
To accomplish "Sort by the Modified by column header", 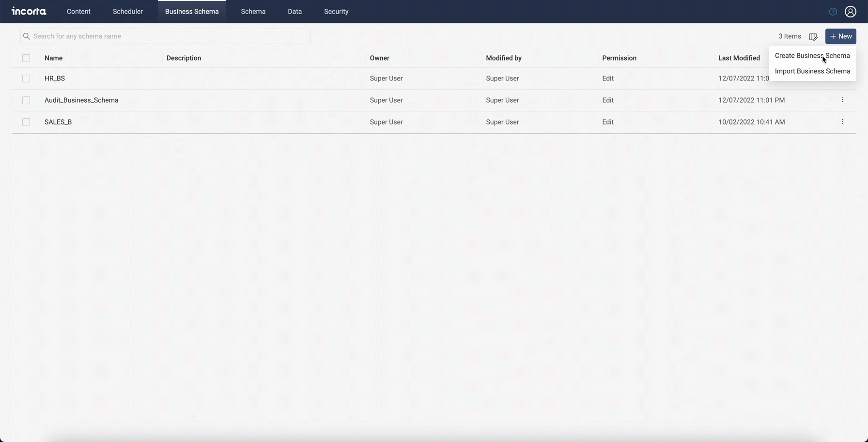I will [x=504, y=58].
